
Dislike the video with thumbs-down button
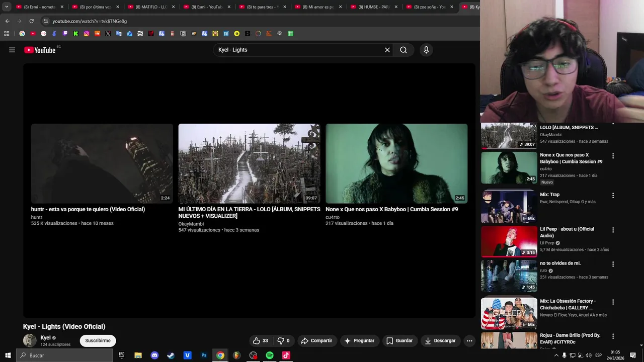[284, 340]
